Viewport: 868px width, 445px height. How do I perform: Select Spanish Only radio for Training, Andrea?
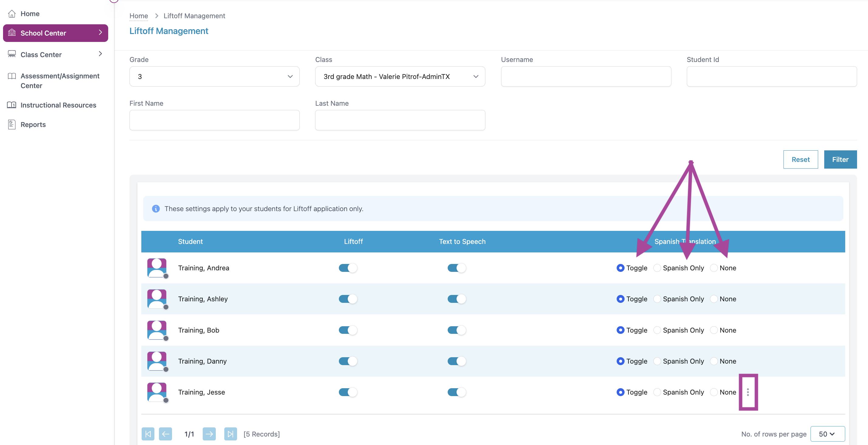coord(657,268)
